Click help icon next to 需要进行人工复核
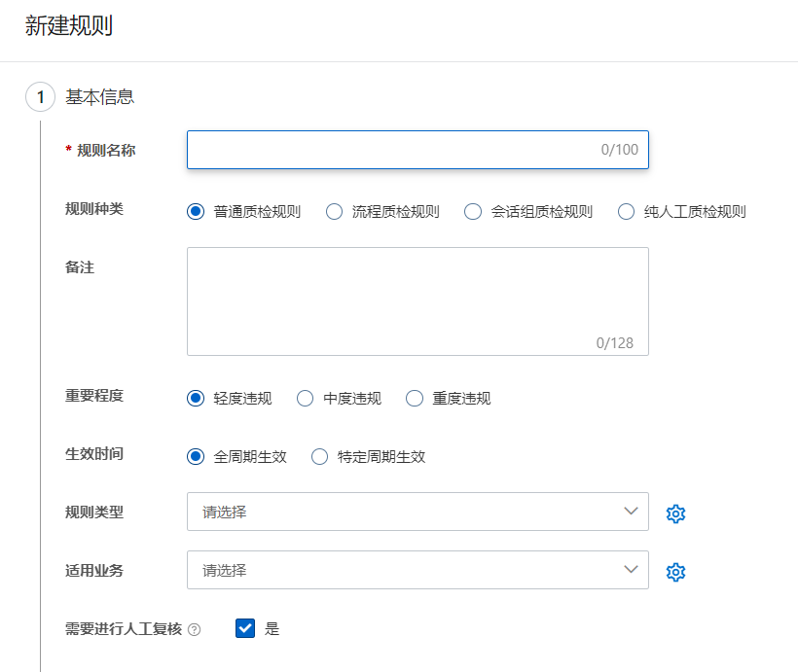The image size is (798, 672). coord(195,629)
